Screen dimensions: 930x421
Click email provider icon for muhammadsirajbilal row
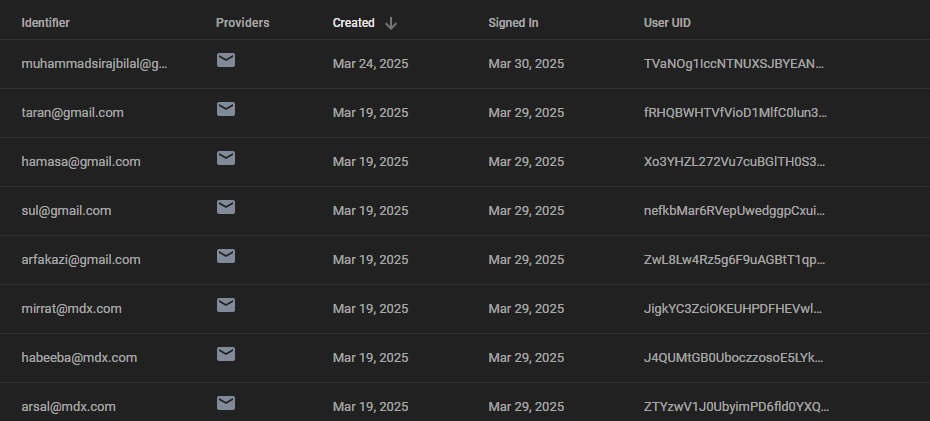point(226,60)
